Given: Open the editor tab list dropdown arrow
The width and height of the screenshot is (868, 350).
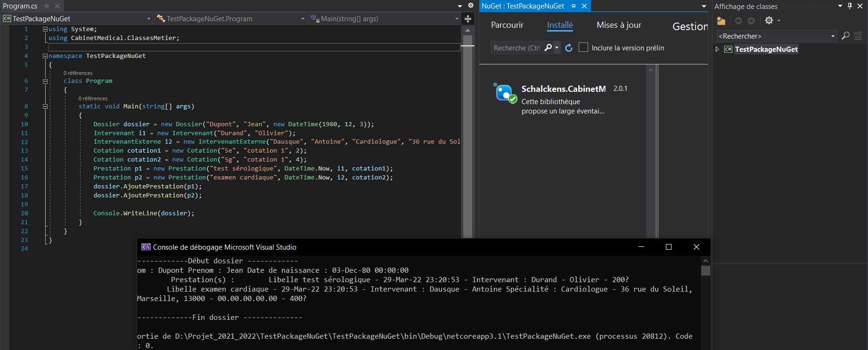Looking at the screenshot, I should [x=460, y=6].
